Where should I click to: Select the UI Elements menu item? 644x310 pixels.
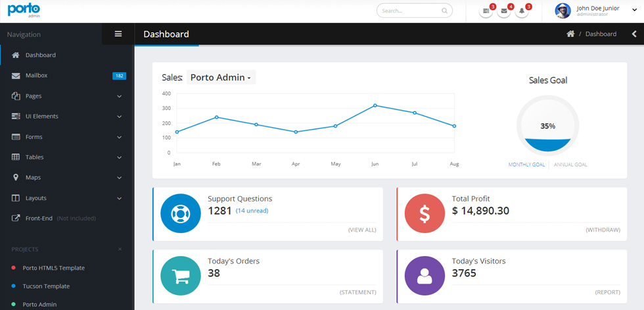point(67,116)
